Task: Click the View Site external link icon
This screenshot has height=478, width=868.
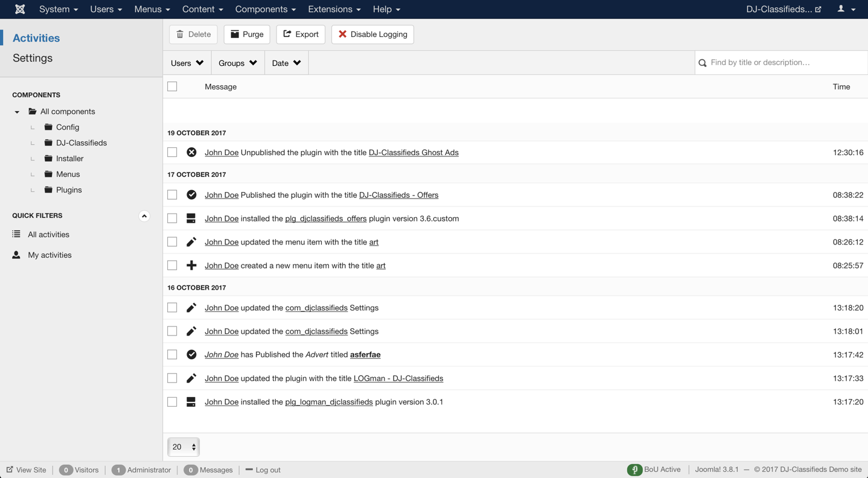Action: [x=10, y=470]
